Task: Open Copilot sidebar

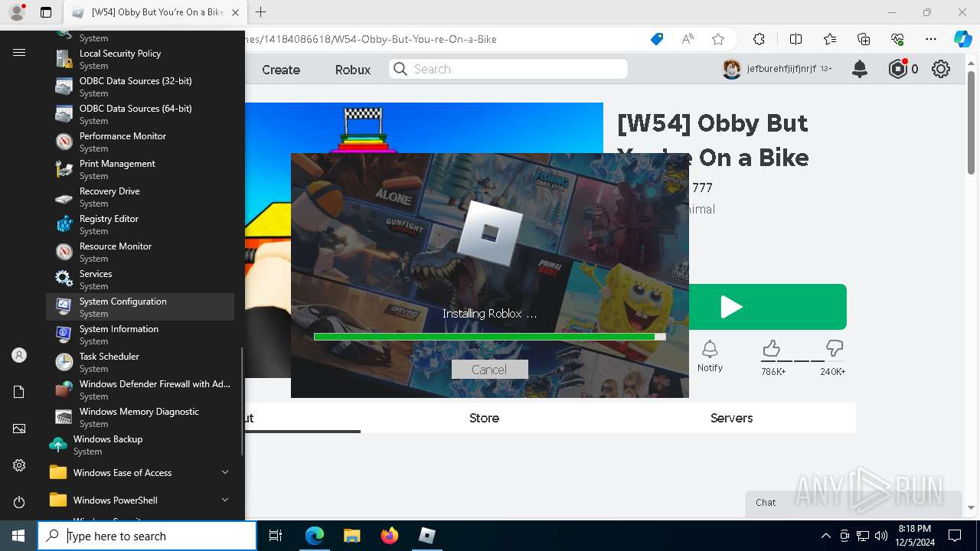Action: click(x=963, y=39)
